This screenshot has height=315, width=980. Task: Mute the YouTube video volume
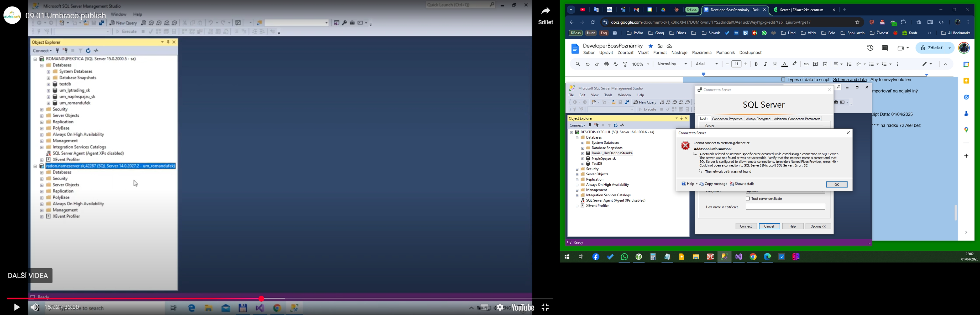[x=35, y=307]
